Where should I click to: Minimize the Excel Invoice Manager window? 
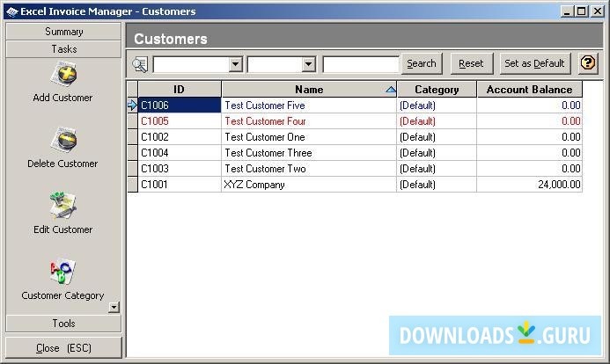(x=567, y=11)
